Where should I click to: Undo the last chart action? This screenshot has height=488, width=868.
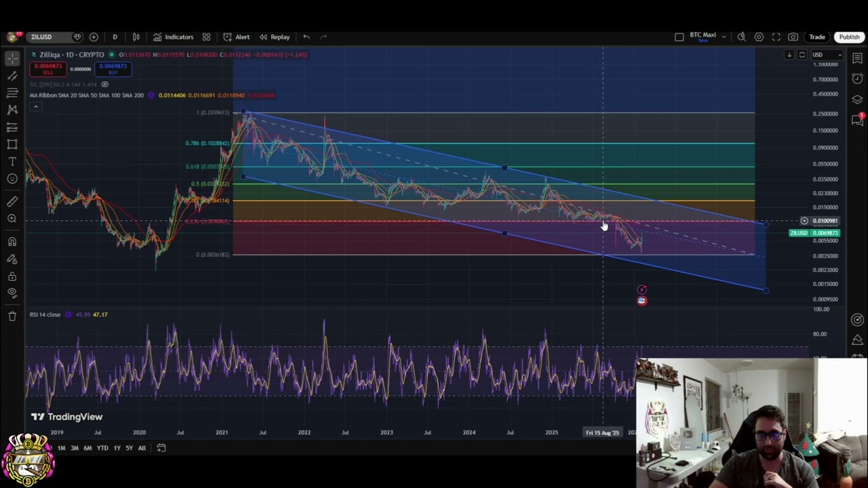307,37
